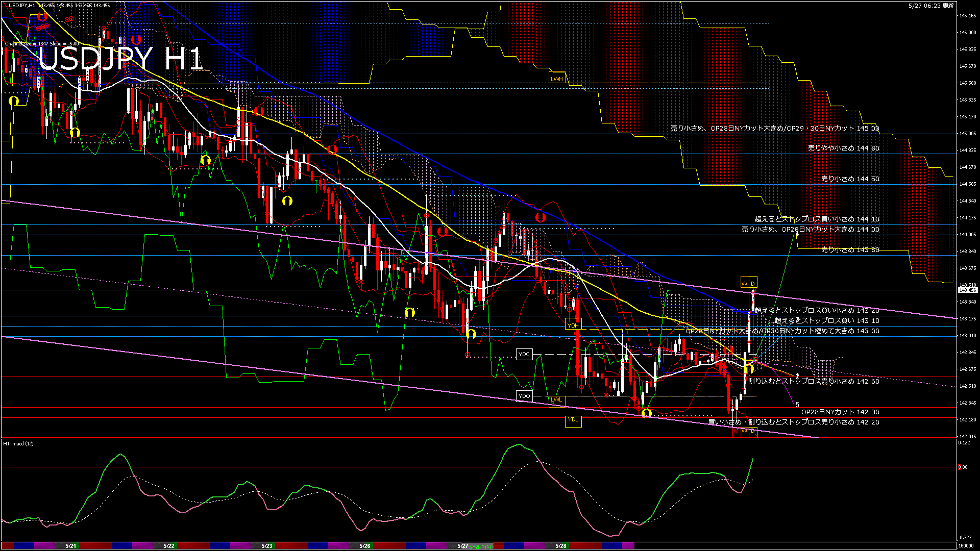Select the YDO yesterday-open label box
This screenshot has height=551, width=980.
(x=524, y=396)
